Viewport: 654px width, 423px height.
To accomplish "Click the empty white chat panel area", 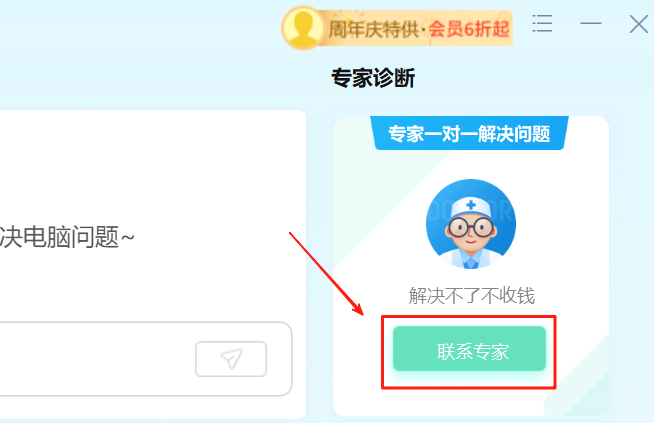I will pyautogui.click(x=153, y=167).
